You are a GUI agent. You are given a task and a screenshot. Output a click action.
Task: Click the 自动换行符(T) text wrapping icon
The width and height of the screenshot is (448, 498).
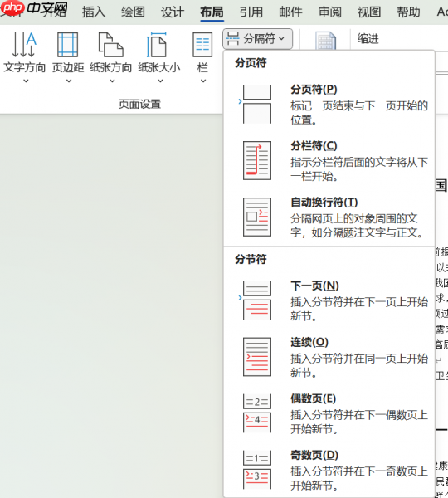point(257,217)
